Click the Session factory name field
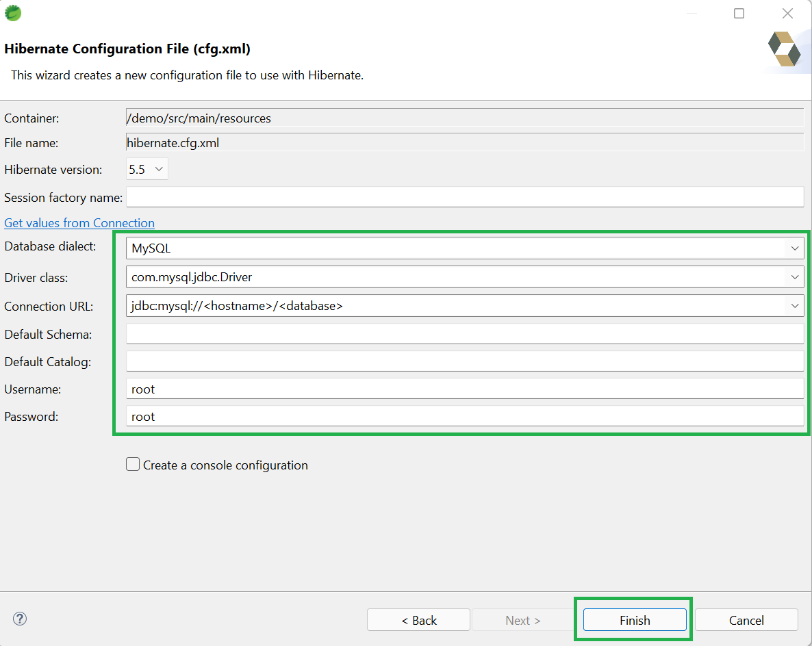This screenshot has height=646, width=812. coord(465,197)
